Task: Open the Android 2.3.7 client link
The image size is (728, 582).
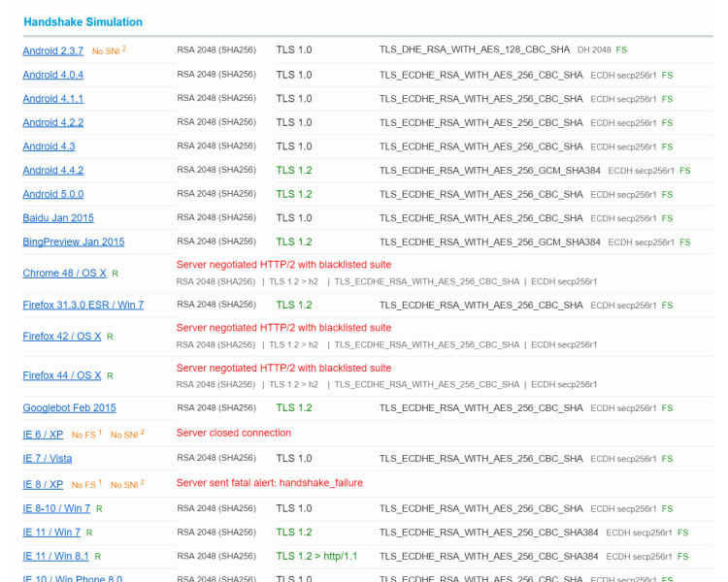Action: [53, 50]
